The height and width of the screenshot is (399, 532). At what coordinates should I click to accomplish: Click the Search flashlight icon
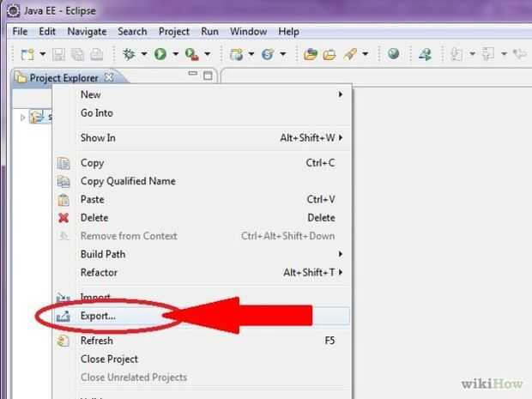point(350,54)
